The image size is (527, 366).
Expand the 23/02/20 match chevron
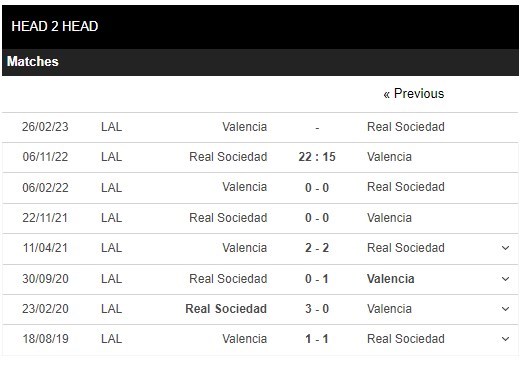click(x=505, y=309)
